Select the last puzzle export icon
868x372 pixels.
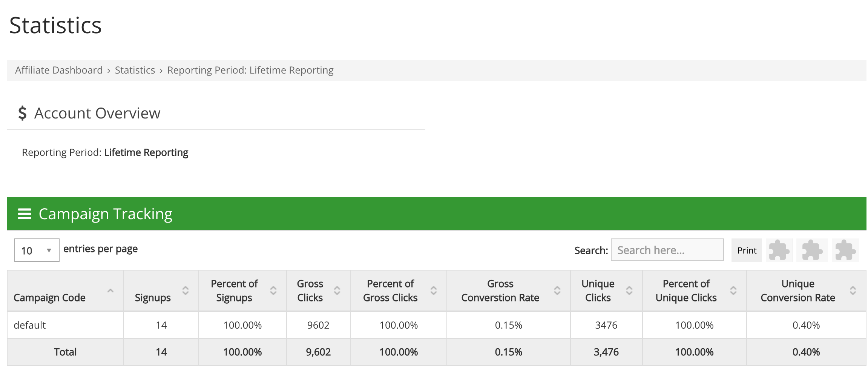(x=846, y=250)
